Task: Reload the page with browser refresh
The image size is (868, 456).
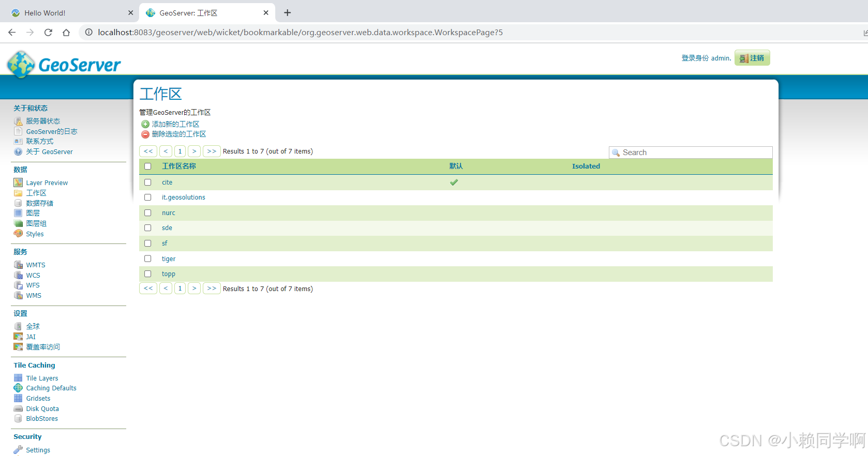Action: point(48,32)
